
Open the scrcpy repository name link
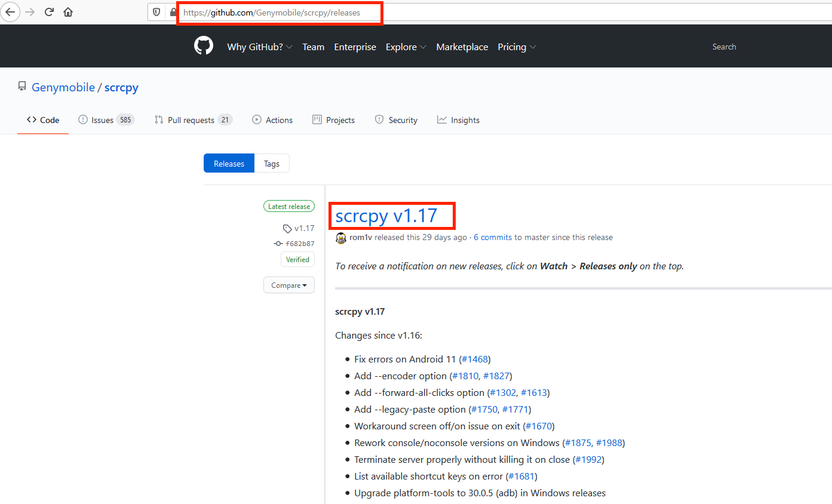pos(121,87)
